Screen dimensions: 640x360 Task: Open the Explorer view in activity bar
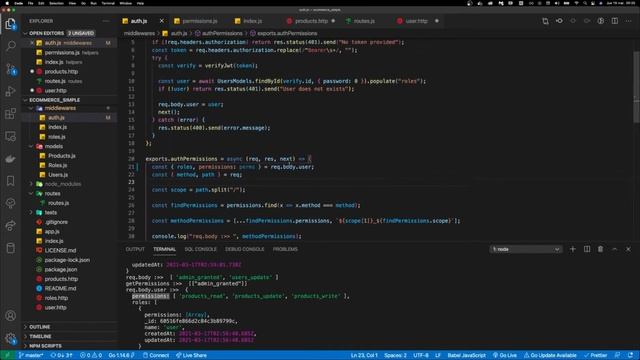coord(11,24)
